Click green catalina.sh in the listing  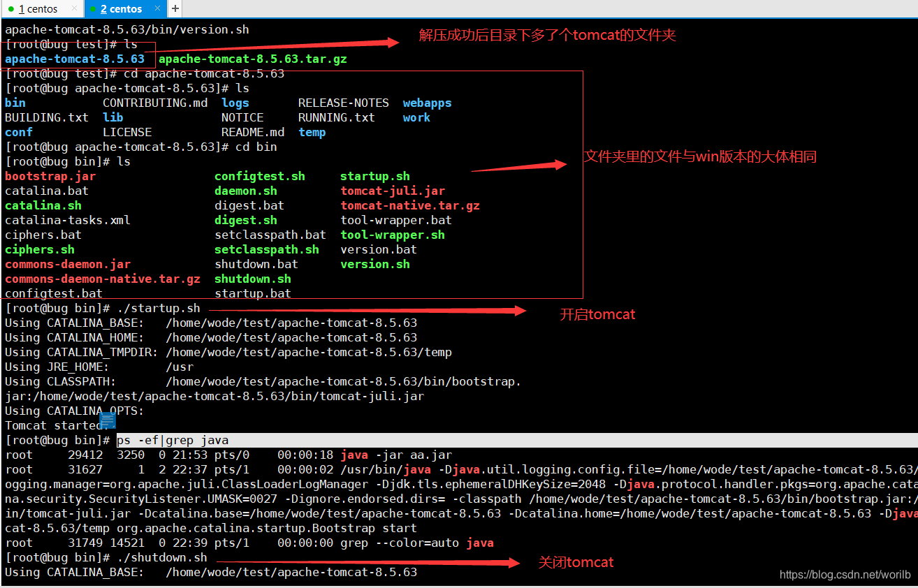43,205
